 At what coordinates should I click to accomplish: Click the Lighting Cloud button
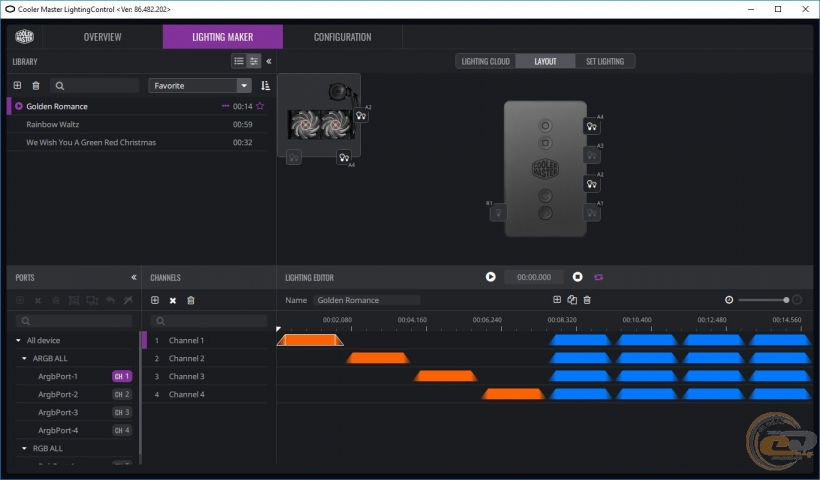(485, 61)
